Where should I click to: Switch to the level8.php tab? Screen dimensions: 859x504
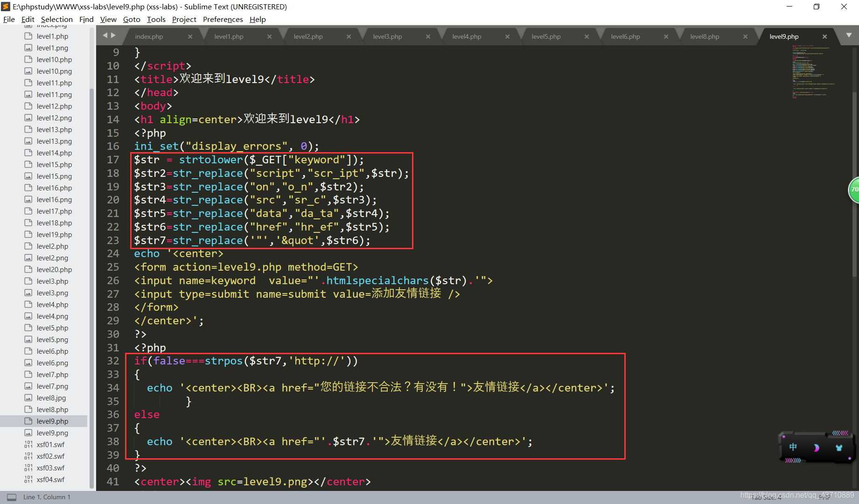[705, 36]
